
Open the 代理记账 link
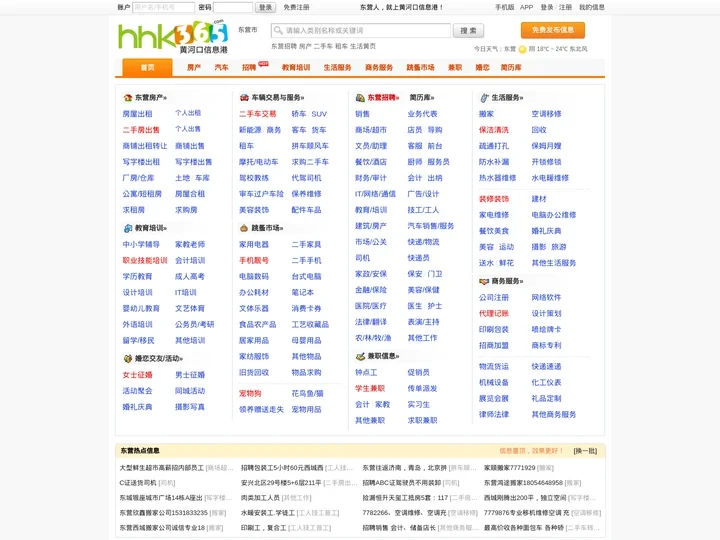(494, 314)
